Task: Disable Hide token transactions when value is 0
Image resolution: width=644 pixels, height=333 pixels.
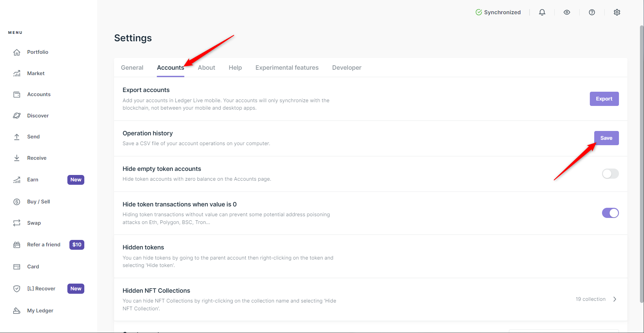Action: pos(610,213)
